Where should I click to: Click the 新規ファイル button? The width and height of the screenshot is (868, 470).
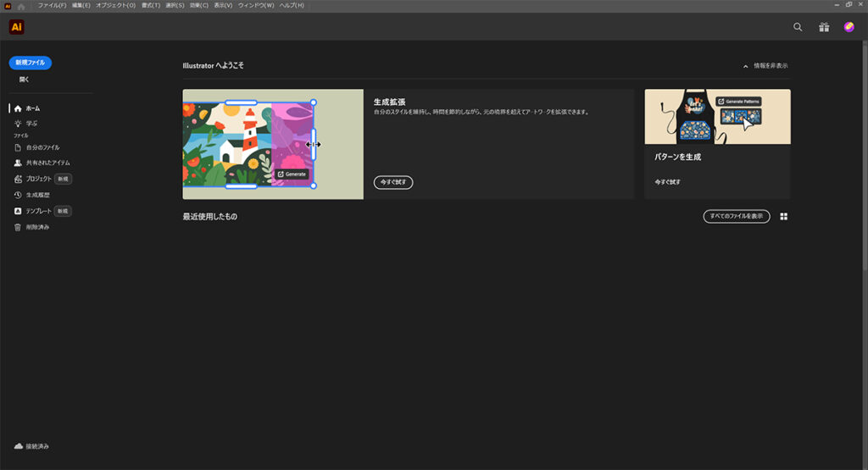[31, 63]
